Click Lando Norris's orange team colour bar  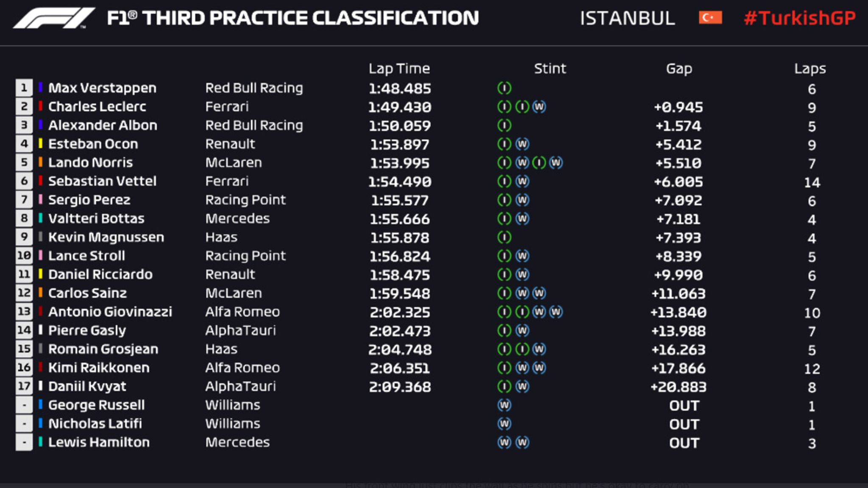click(41, 162)
